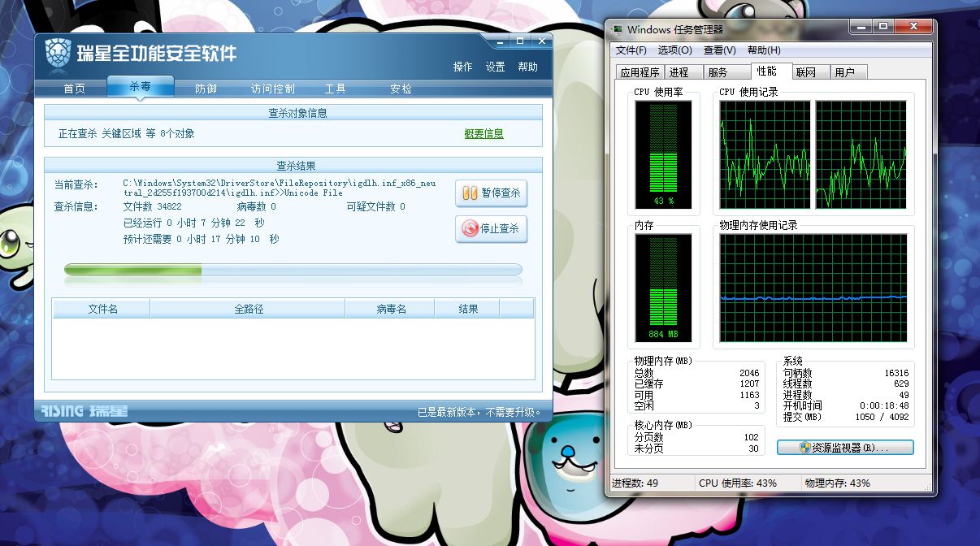980x546 pixels.
Task: Click status text 已是最新版本，不需要升级
Action: pos(479,412)
